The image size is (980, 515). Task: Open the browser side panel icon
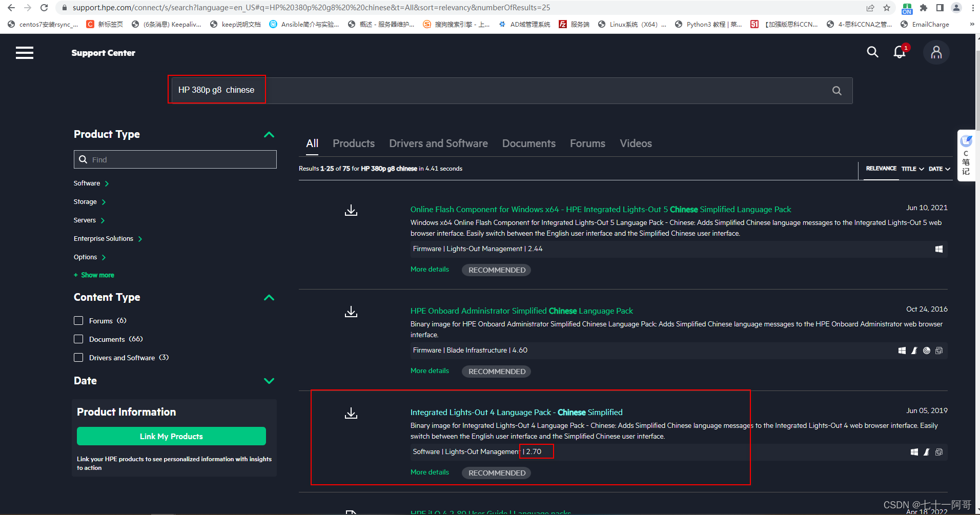point(940,8)
